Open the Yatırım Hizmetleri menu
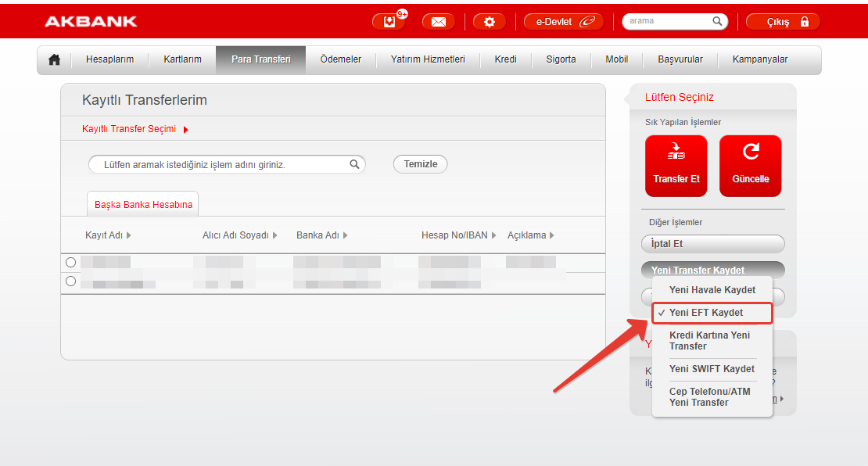Viewport: 868px width, 466px height. pos(428,59)
